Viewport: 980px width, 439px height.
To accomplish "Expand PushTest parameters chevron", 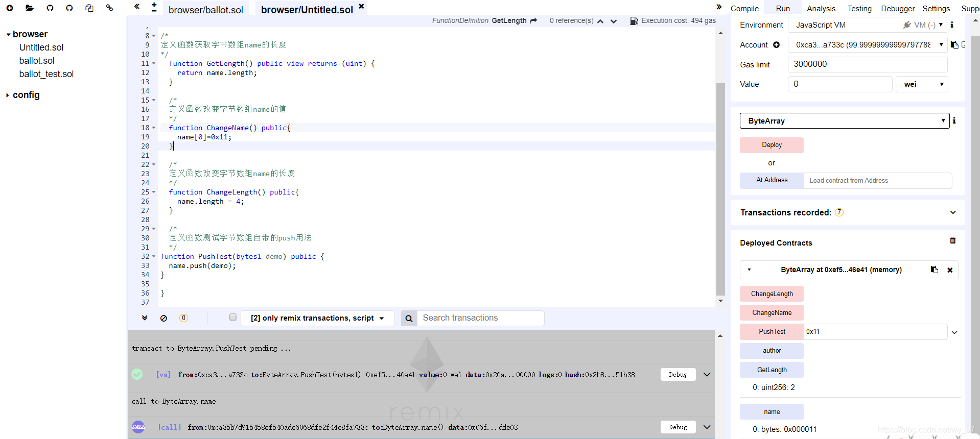I will (954, 332).
